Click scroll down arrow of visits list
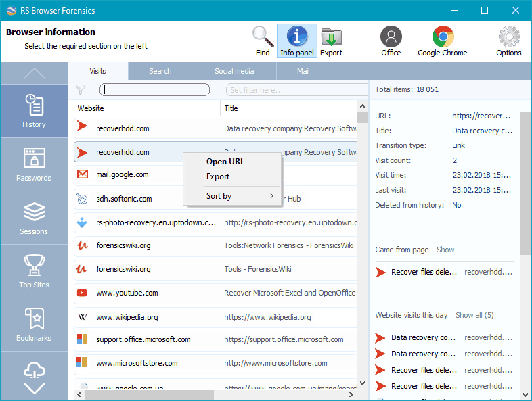This screenshot has width=532, height=401. [x=362, y=383]
